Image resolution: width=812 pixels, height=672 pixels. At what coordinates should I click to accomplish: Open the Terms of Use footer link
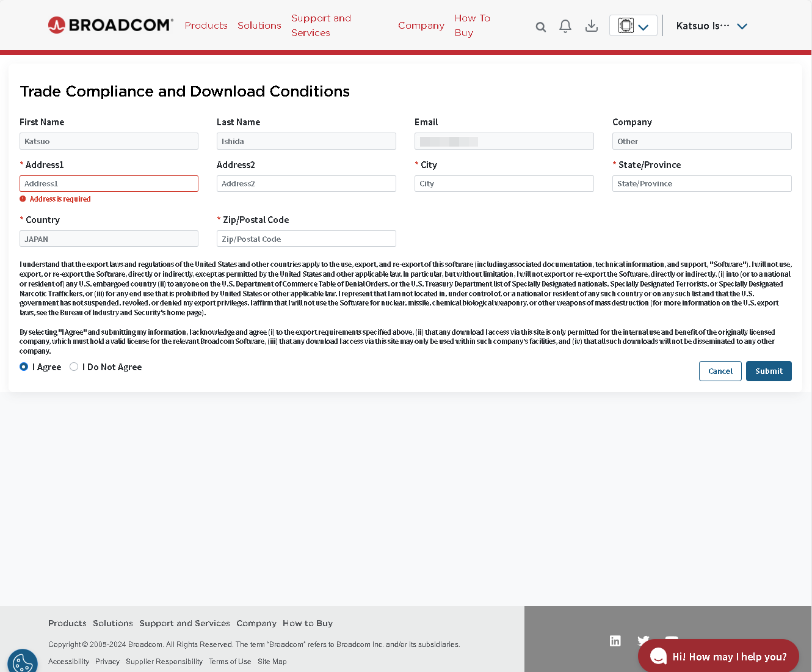tap(230, 662)
